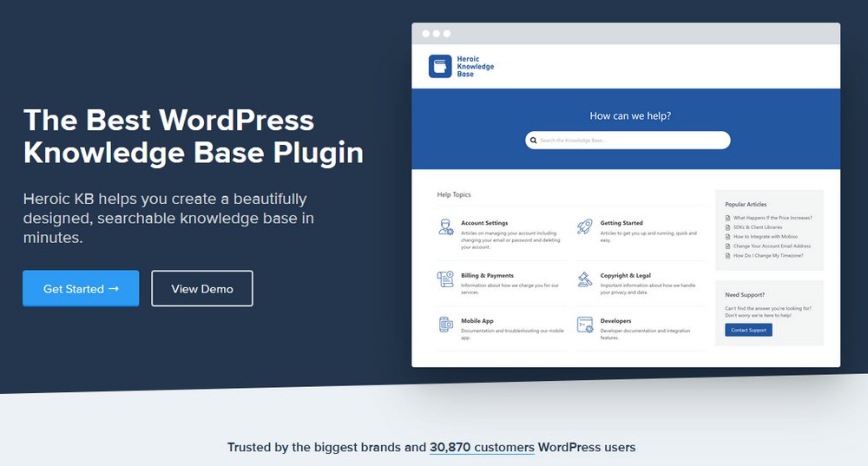
Task: Open the Developers topic heading
Action: 615,321
